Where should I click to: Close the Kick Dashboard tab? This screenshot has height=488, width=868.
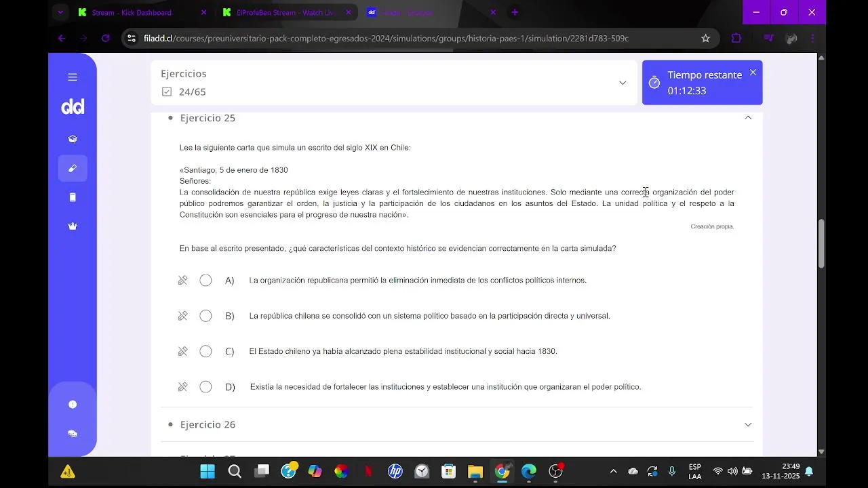[203, 12]
